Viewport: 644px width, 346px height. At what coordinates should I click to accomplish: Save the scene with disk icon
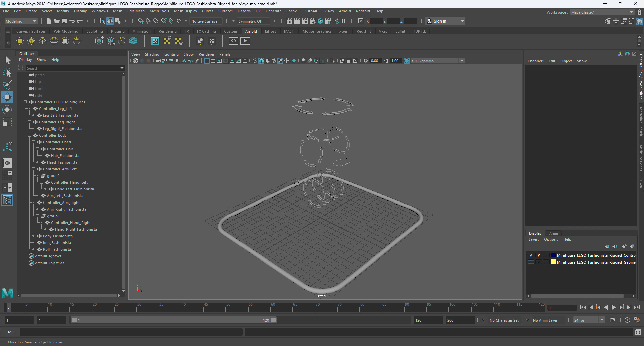[64, 21]
